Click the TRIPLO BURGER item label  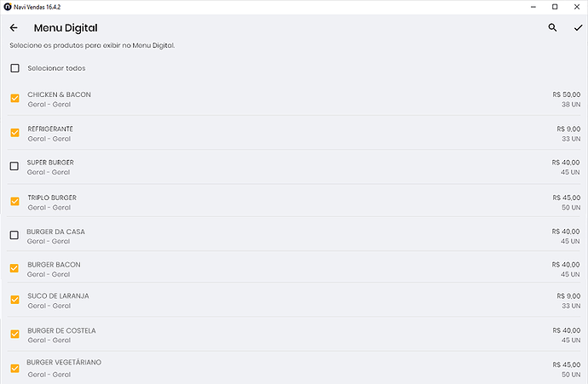pos(52,198)
